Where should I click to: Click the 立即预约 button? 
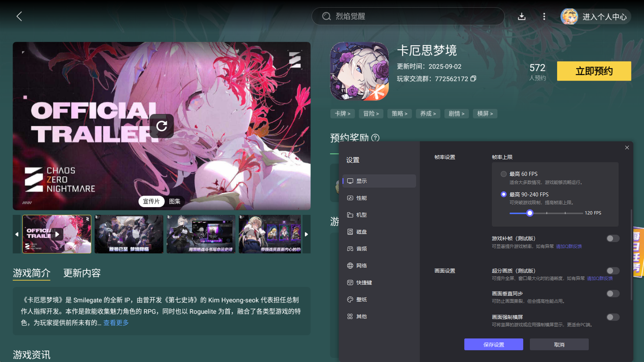click(594, 71)
